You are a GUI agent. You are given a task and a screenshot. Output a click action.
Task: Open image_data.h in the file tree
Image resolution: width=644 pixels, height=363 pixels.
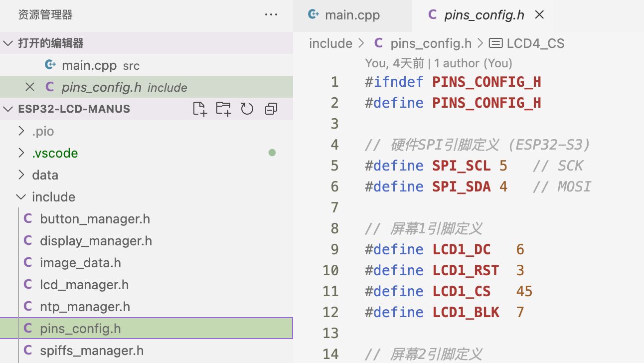[147, 262]
